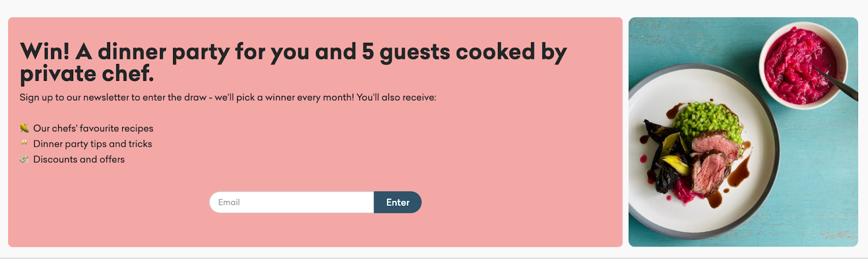Focus the Email input field
The image size is (868, 259).
click(x=291, y=202)
